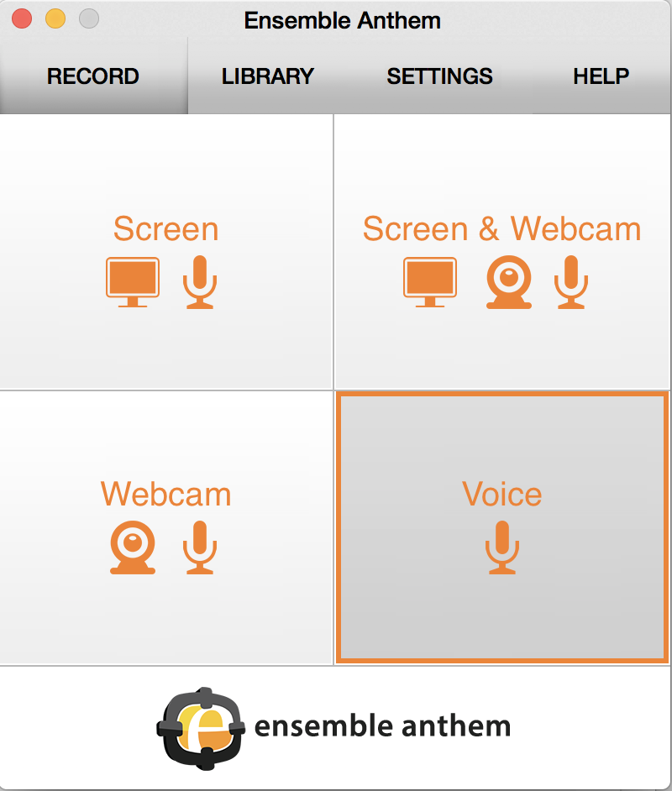The height and width of the screenshot is (791, 672).
Task: Select the Voice recording label
Action: [502, 494]
